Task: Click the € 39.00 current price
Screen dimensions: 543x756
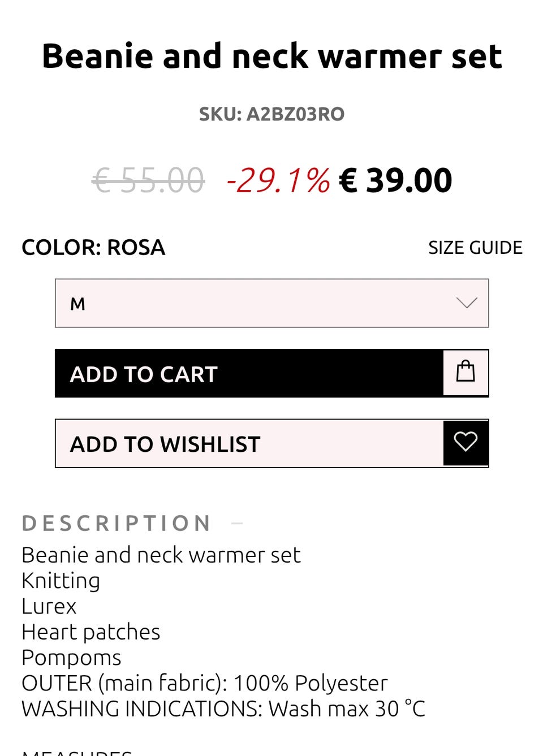Action: coord(395,181)
